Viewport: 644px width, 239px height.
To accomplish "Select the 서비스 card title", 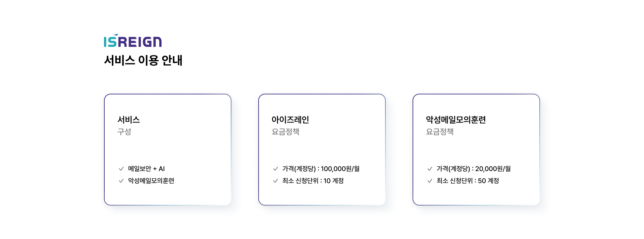I will 128,119.
